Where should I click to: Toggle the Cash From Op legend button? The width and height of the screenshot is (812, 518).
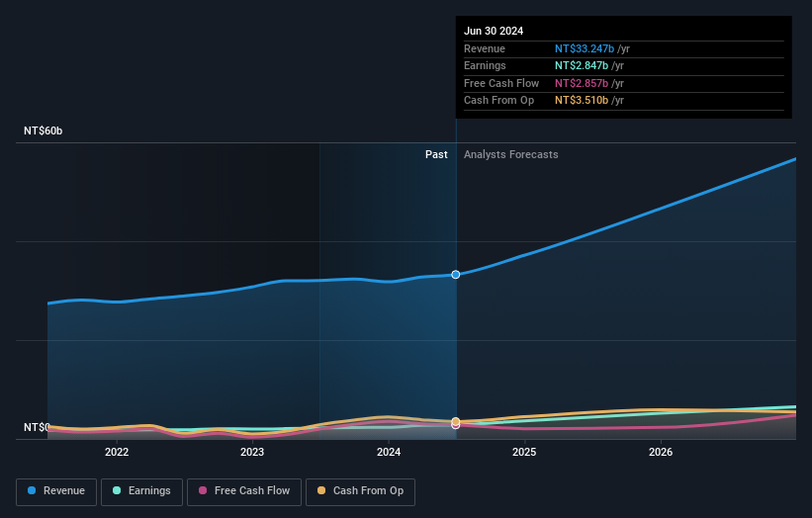point(360,491)
